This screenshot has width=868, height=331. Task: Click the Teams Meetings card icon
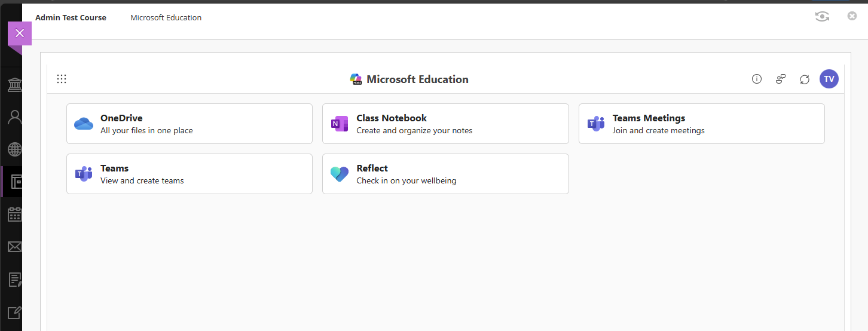[596, 124]
